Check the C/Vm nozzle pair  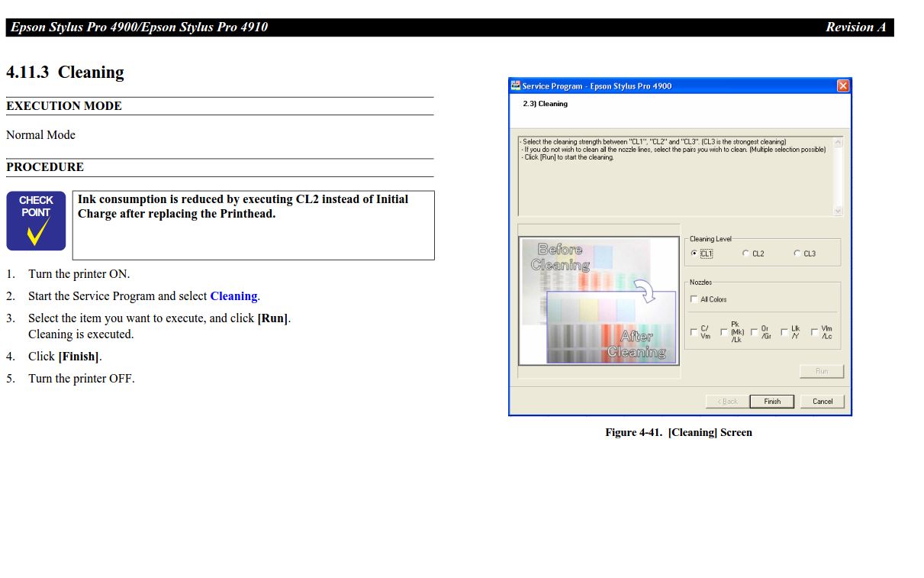pyautogui.click(x=694, y=332)
